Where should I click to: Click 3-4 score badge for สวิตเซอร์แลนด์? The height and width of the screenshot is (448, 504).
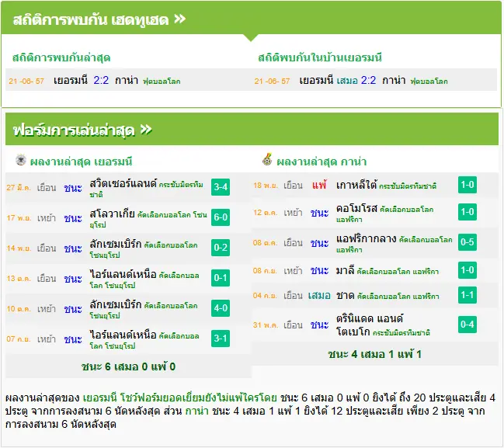(x=221, y=186)
